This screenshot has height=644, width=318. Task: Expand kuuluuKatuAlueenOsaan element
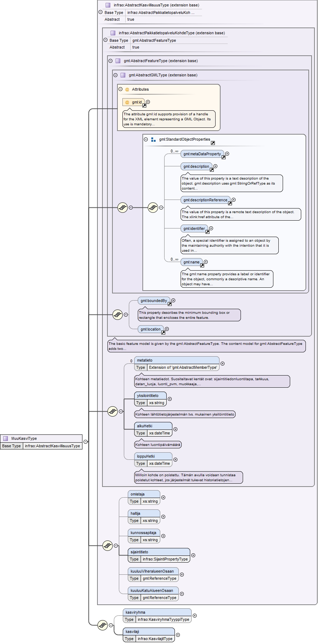(182, 594)
